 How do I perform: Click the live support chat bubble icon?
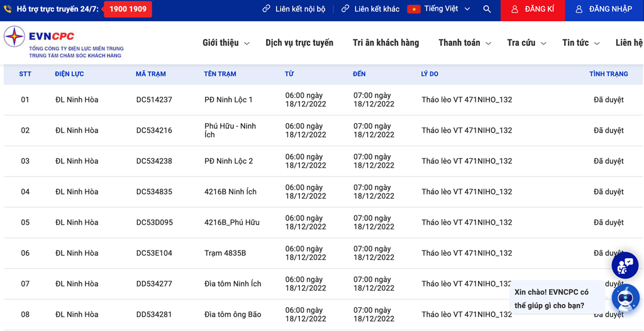tap(625, 266)
